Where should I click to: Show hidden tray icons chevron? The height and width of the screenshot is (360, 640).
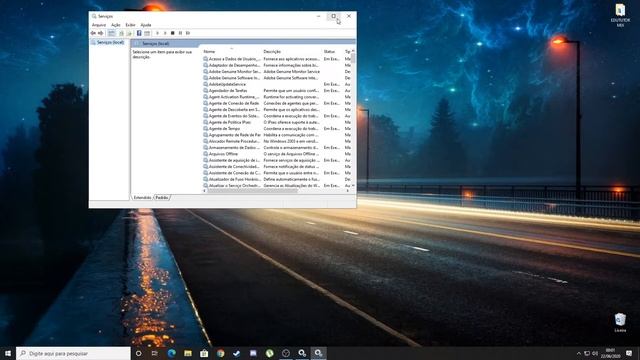[578, 353]
